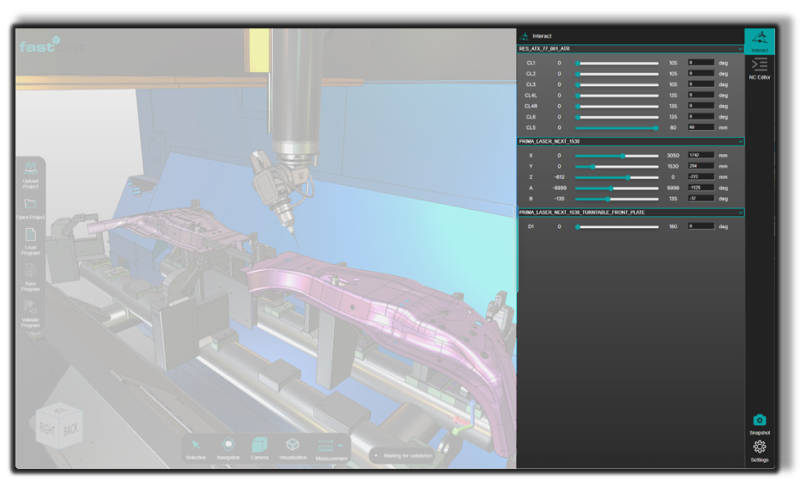Collapse the RES_ATX_77_001_ATR section

click(740, 49)
